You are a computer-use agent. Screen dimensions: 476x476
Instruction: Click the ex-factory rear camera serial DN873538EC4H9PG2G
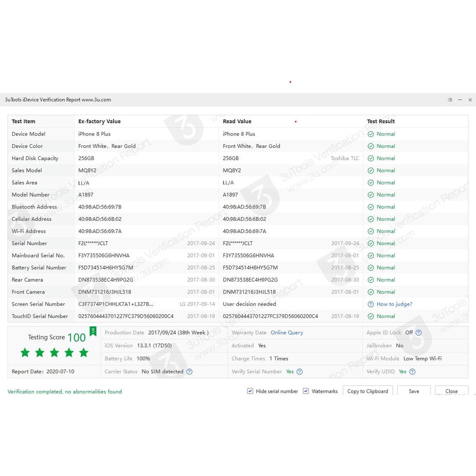tap(106, 280)
